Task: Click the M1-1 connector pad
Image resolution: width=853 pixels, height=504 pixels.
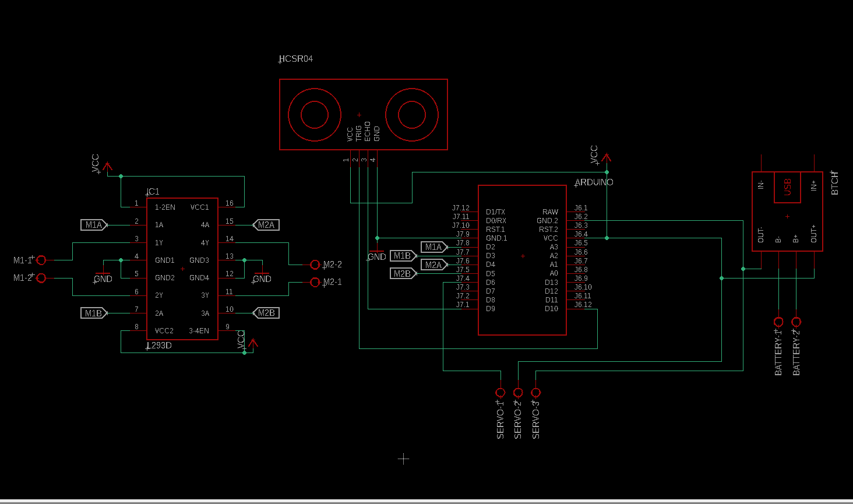Action: [x=41, y=260]
